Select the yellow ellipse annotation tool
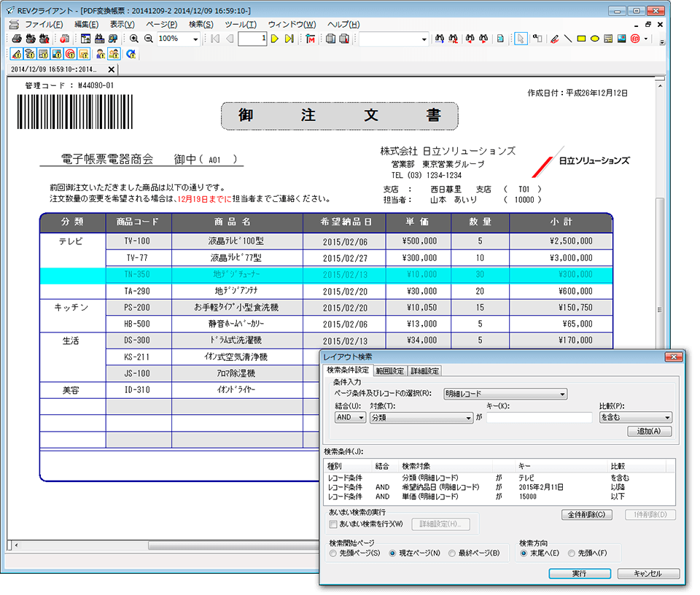This screenshot has width=700, height=595. point(595,39)
